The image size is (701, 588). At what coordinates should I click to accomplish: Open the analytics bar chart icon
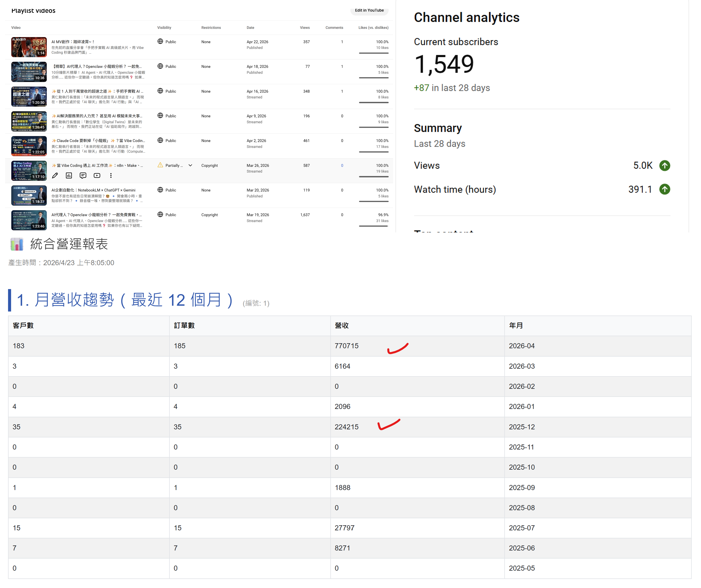coord(69,176)
